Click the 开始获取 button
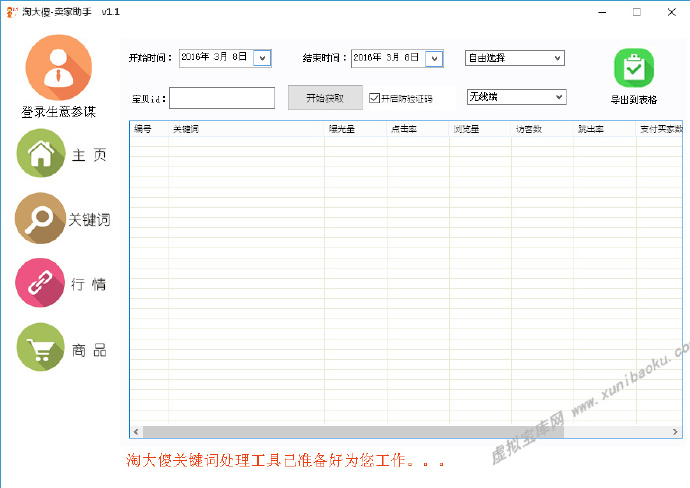 click(x=325, y=98)
